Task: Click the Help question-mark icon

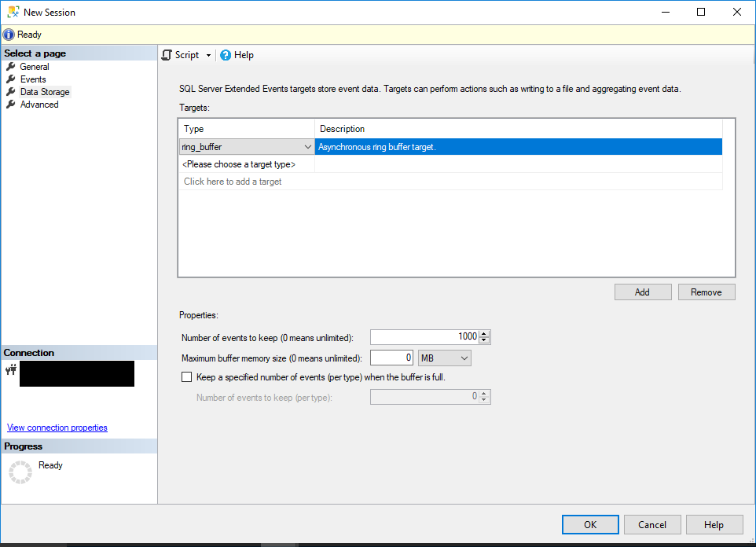Action: coord(226,54)
